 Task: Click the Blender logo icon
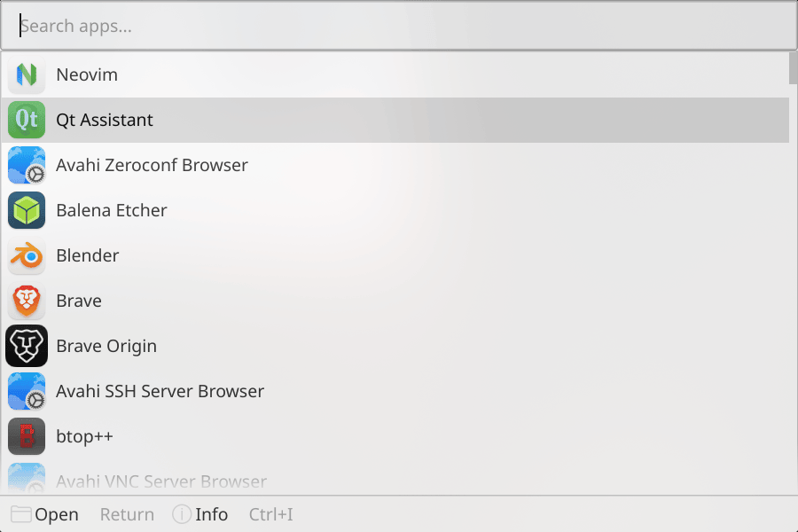(x=27, y=255)
